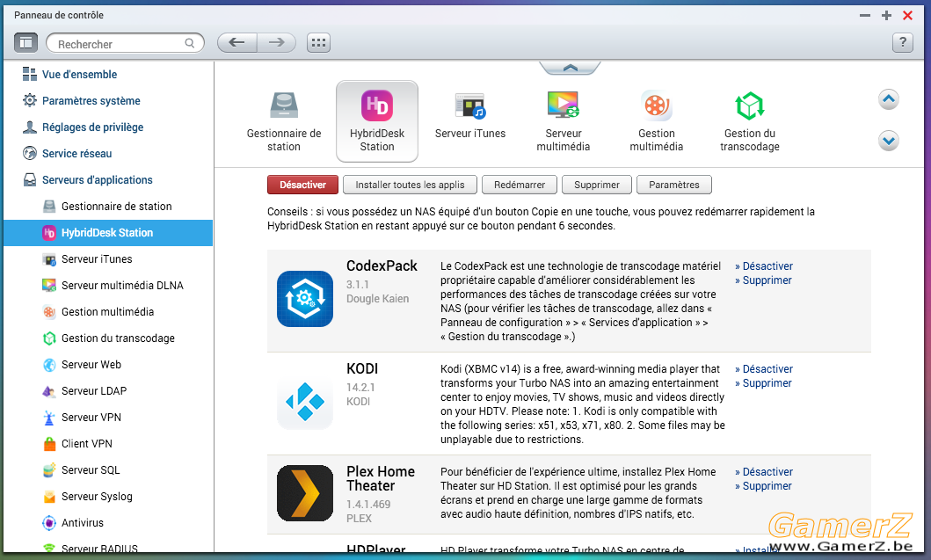931x560 pixels.
Task: Open the grid view of all panels
Action: pyautogui.click(x=319, y=43)
